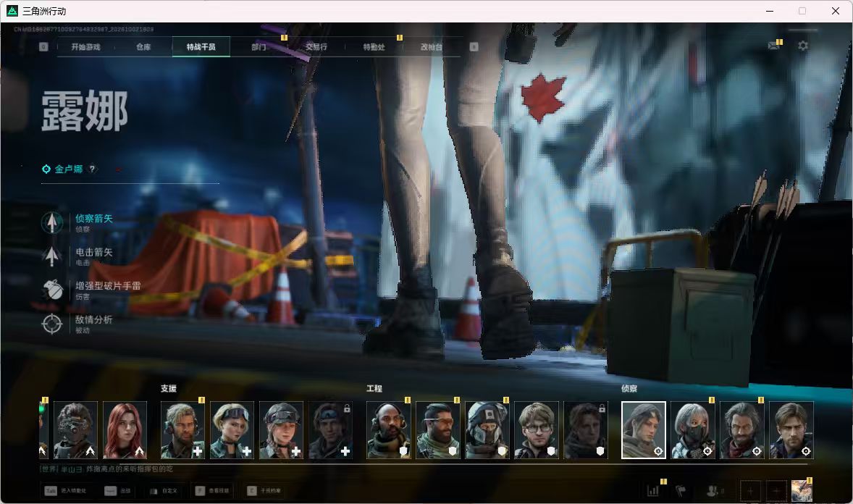The width and height of the screenshot is (853, 504).
Task: Switch to the 仓库 tab
Action: 143,47
